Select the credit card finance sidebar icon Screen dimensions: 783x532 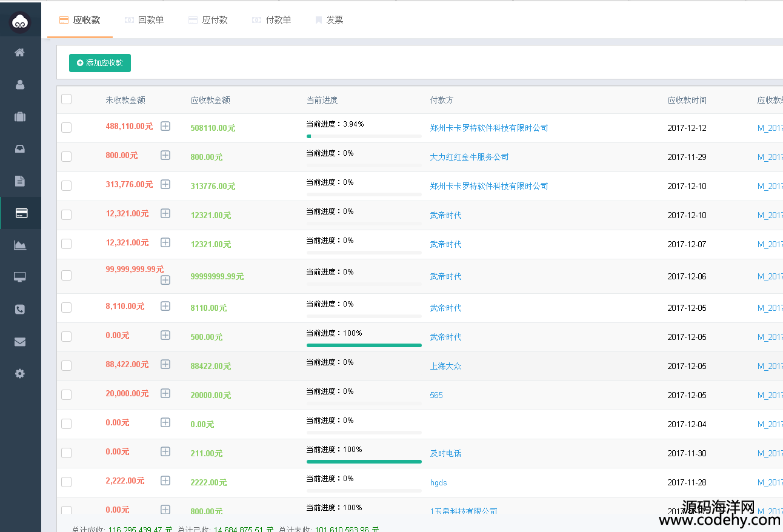[x=21, y=213]
